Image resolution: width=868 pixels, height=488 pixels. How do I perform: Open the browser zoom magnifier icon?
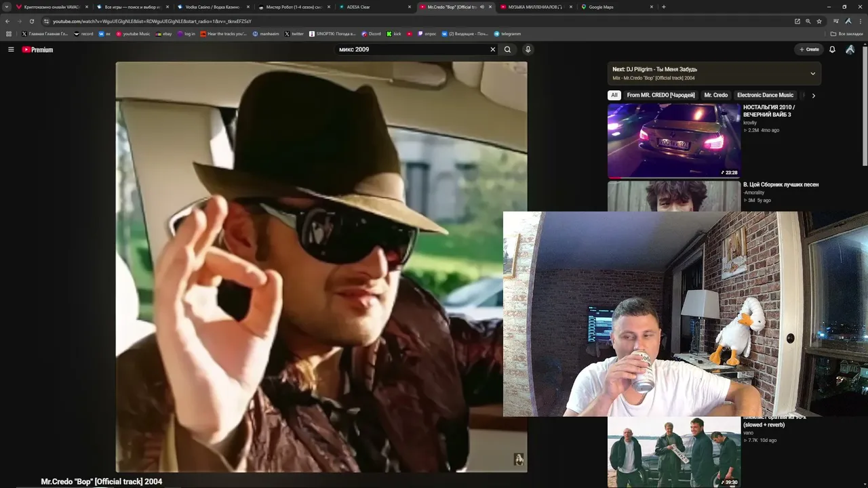click(808, 21)
